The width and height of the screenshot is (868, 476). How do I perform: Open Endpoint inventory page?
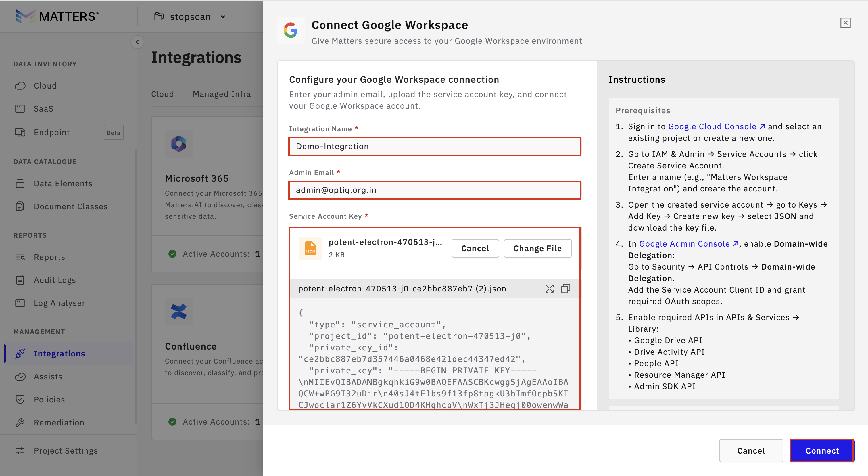(x=51, y=132)
